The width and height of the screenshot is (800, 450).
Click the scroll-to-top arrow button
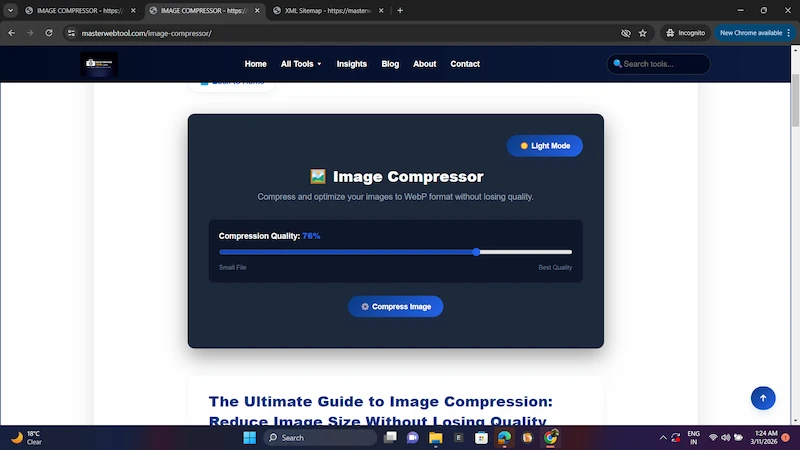(x=763, y=398)
